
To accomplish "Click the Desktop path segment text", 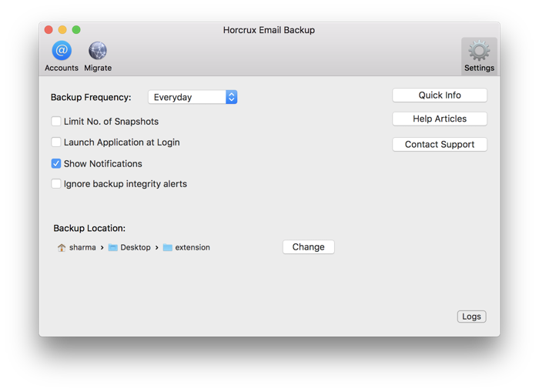I will [136, 247].
